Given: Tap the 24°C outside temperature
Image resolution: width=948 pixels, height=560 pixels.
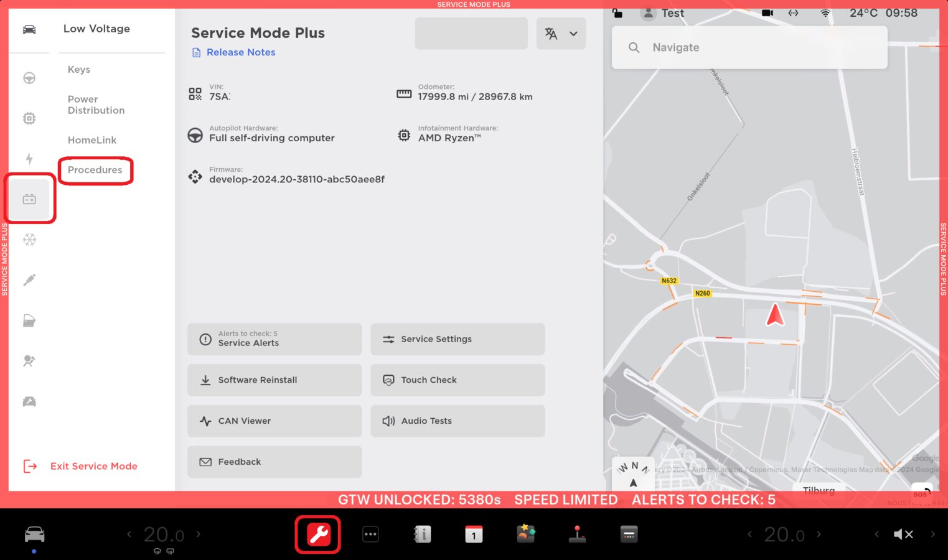Looking at the screenshot, I should click(863, 13).
